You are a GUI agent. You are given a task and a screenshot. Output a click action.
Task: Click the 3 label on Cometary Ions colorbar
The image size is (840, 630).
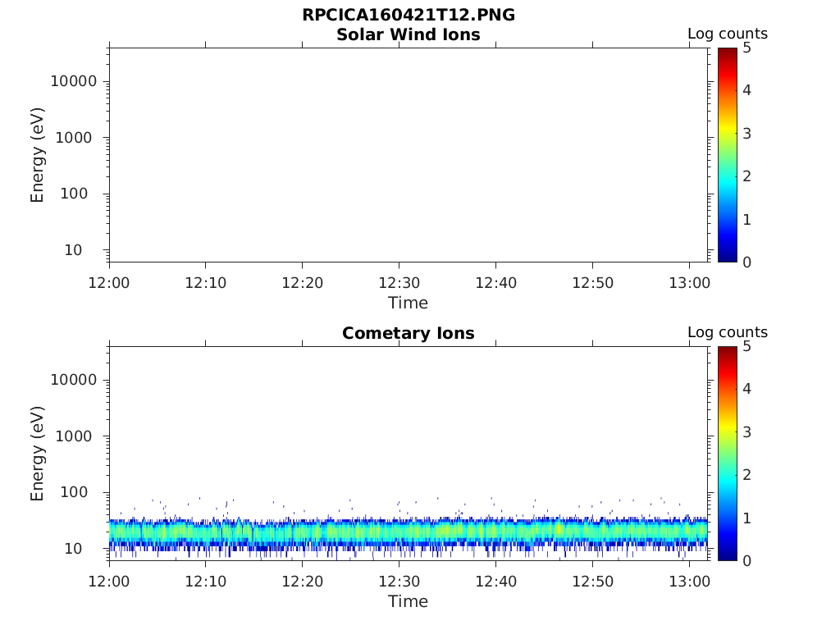(x=746, y=431)
